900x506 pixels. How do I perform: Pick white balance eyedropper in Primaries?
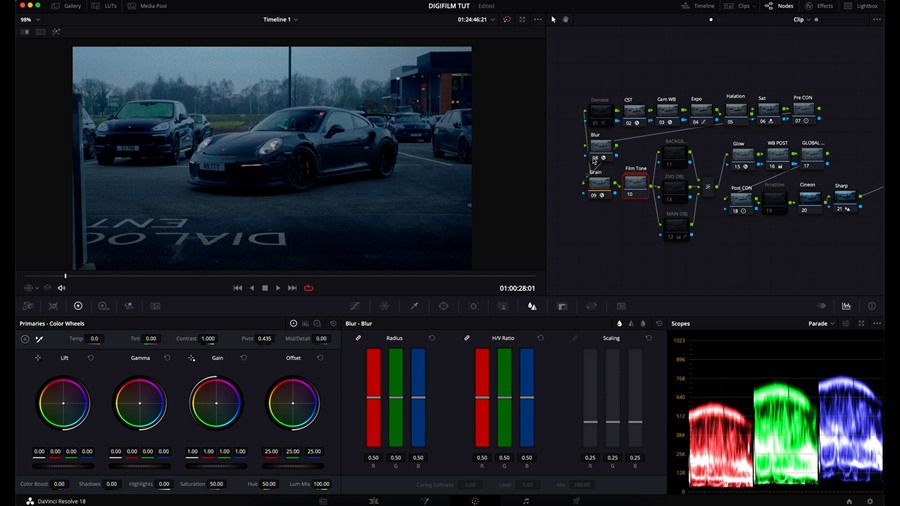(x=39, y=339)
